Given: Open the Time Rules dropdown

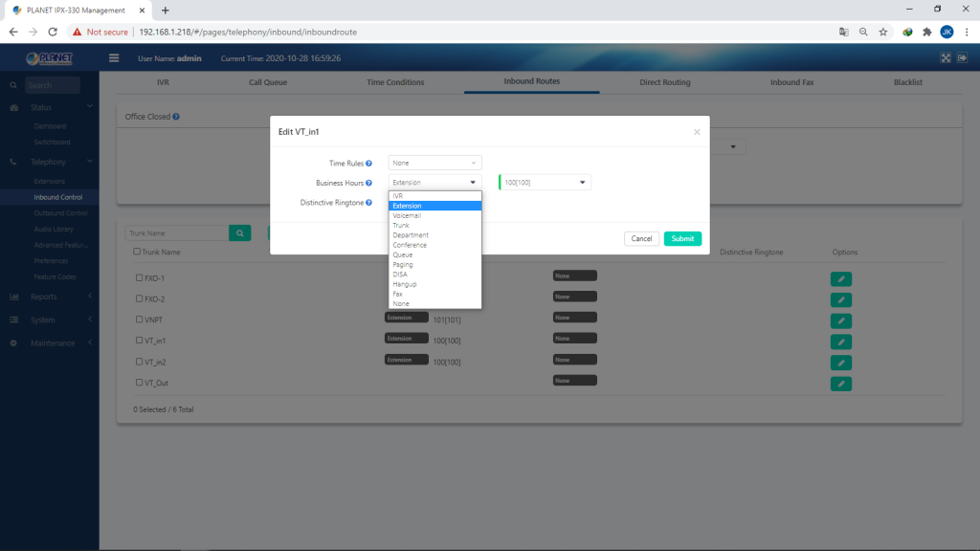Looking at the screenshot, I should point(434,163).
